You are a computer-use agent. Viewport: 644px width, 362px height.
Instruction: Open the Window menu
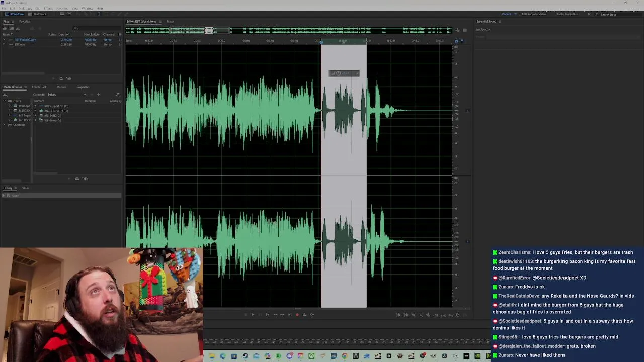coord(87,9)
